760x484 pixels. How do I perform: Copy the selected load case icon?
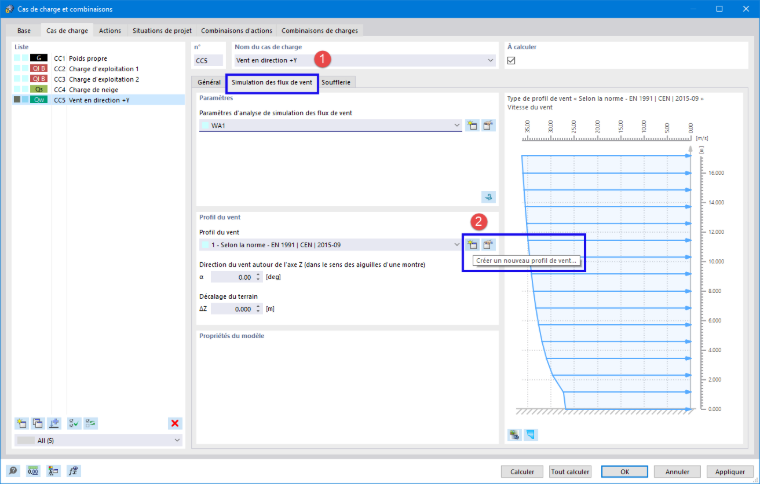click(37, 423)
